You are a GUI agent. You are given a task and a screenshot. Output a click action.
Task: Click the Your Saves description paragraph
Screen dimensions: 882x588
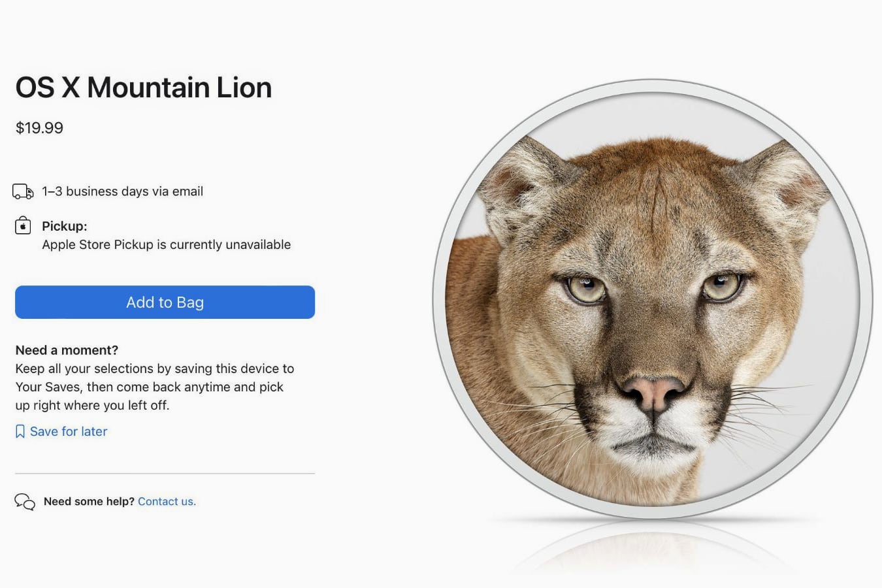[155, 387]
